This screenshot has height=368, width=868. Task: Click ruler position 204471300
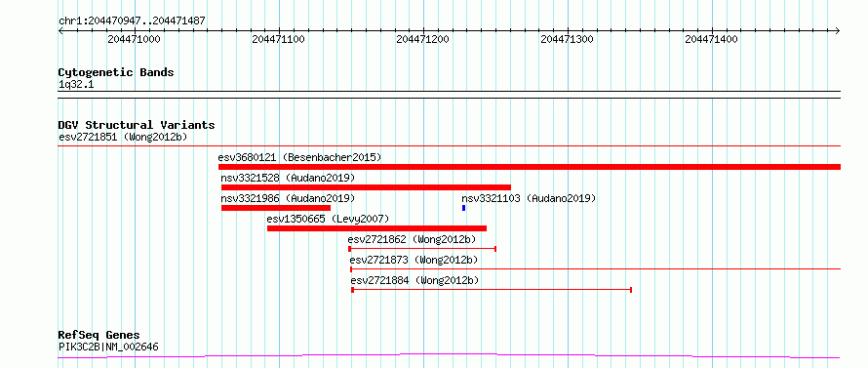[567, 39]
